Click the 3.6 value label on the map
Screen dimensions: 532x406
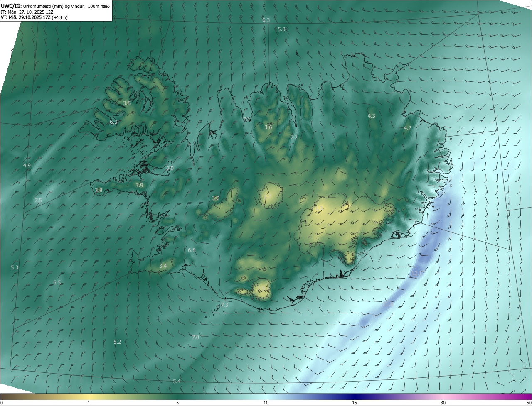pos(268,127)
